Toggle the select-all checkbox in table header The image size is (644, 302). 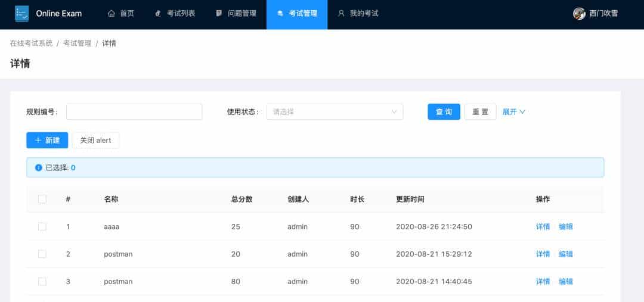42,199
